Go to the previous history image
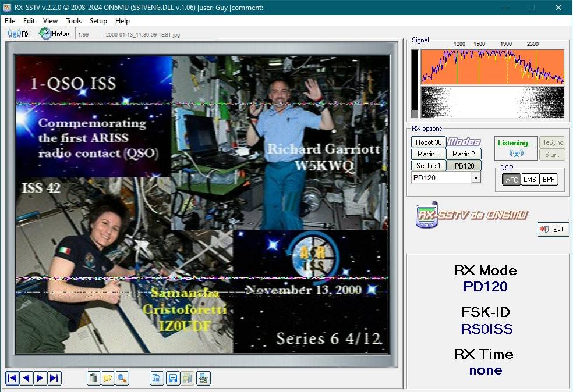573x392 pixels. (x=26, y=378)
